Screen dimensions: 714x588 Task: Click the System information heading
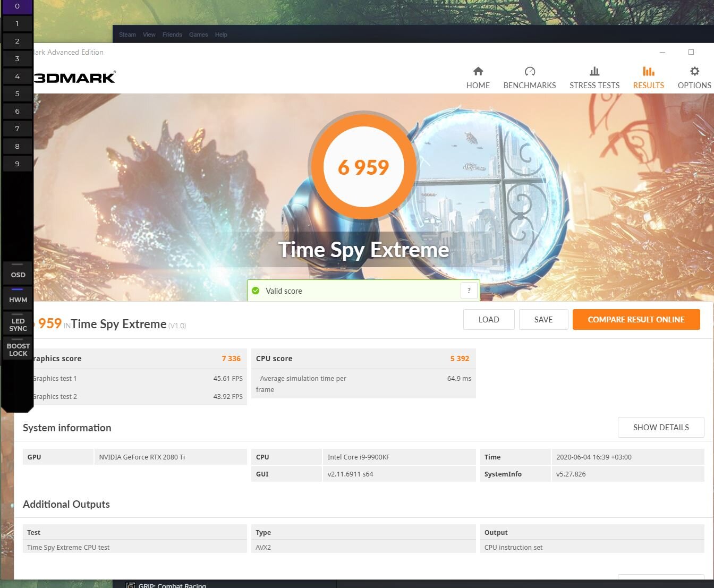pos(67,428)
